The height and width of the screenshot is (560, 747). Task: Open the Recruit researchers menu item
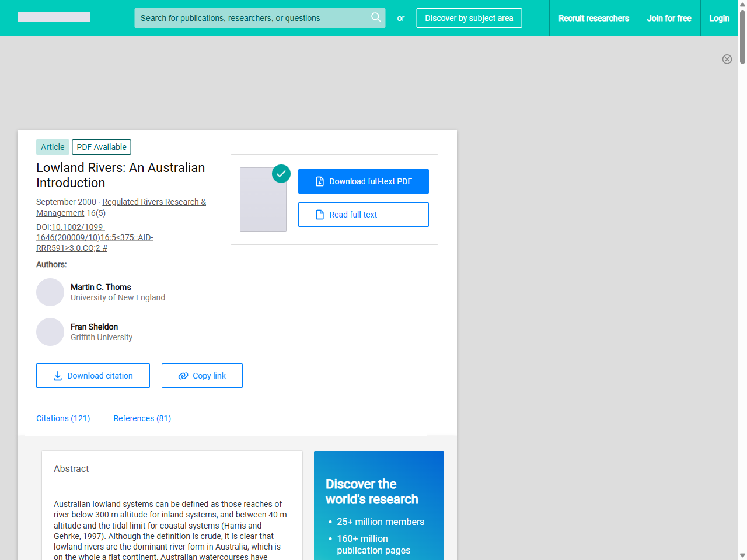point(594,18)
